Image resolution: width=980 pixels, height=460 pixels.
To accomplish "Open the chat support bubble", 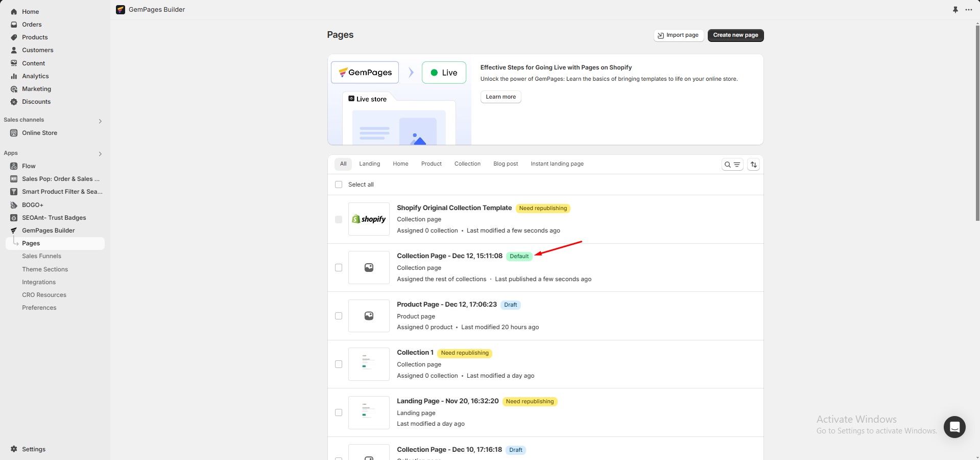I will (954, 427).
